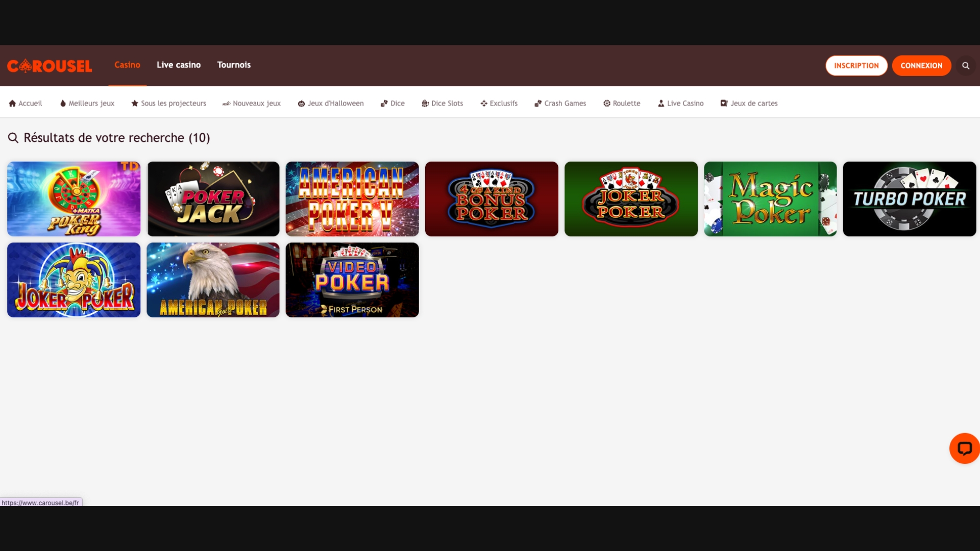Click the Dice category icon
This screenshot has height=551, width=980.
(x=384, y=103)
